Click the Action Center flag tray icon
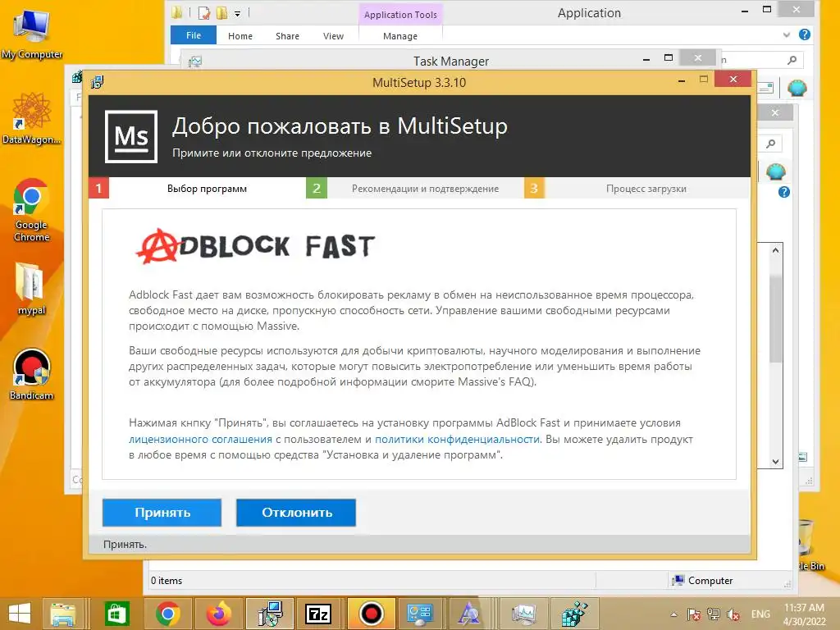 click(694, 614)
